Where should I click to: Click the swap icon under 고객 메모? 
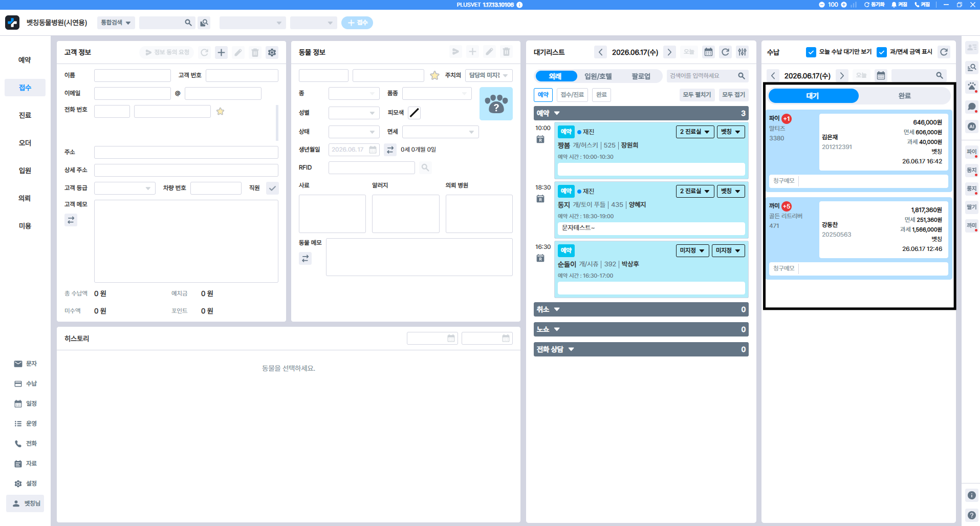point(71,220)
